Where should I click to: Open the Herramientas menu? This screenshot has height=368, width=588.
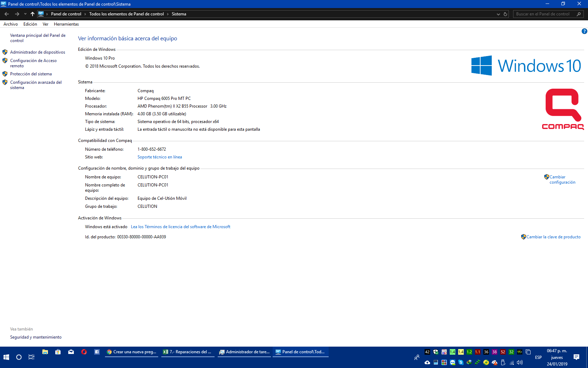click(66, 24)
